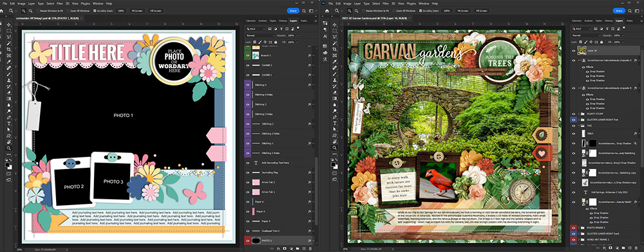Select the Eraser tool in left window
The width and height of the screenshot is (644, 252).
[8, 92]
